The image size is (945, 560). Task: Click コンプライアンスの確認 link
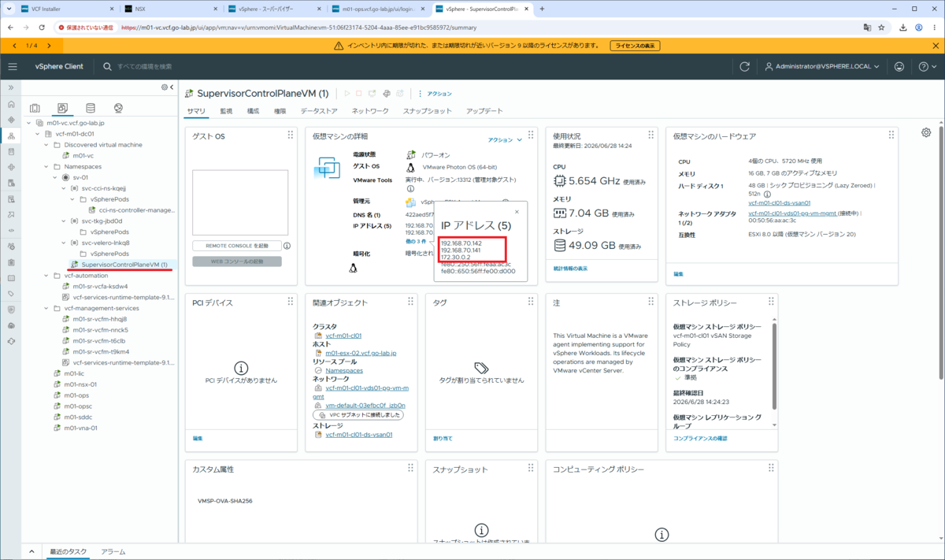(x=700, y=438)
